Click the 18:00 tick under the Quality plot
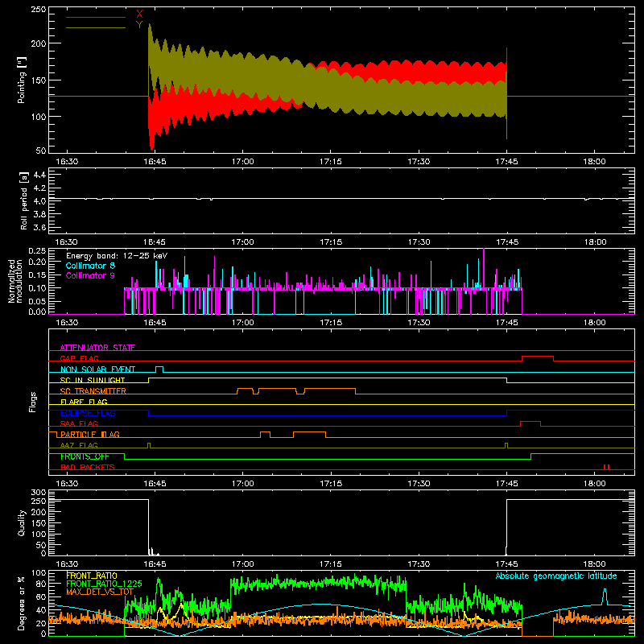This screenshot has width=644, height=644. pyautogui.click(x=594, y=564)
